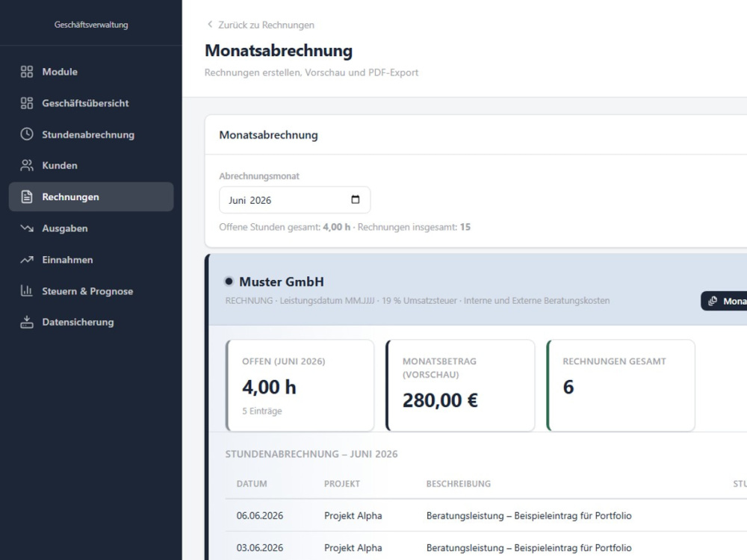Go to Geschäftsübersicht in sidebar

click(91, 103)
